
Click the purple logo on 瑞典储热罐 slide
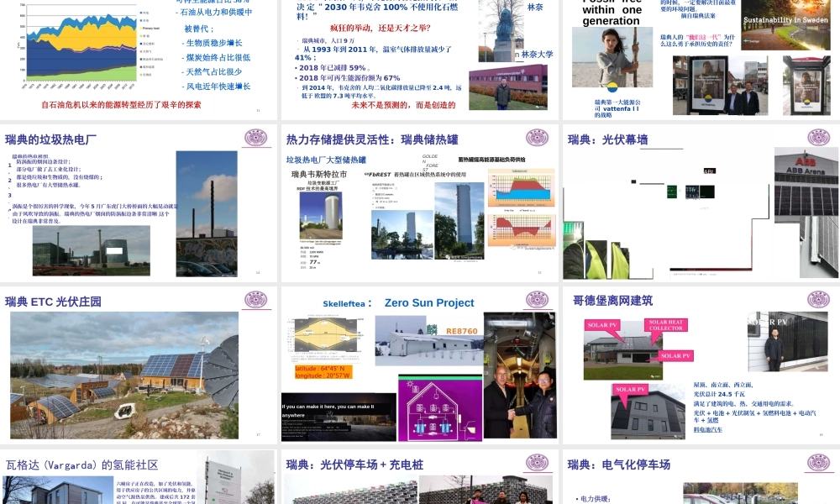(x=538, y=138)
